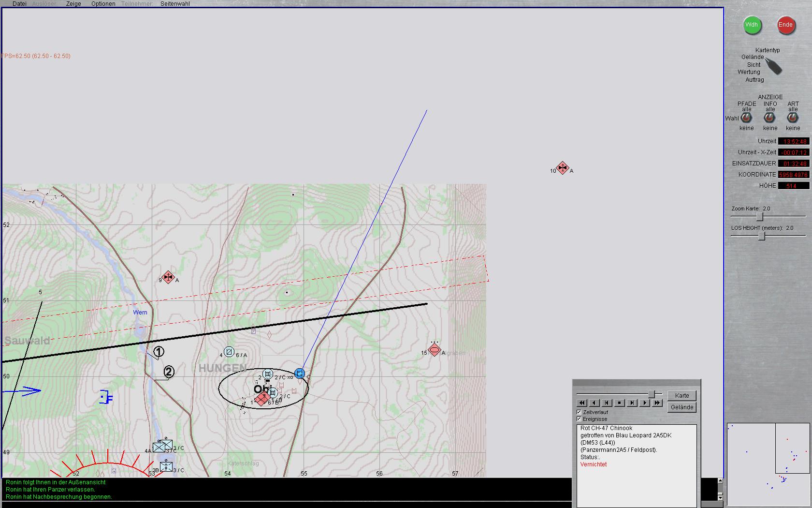Click the red unit 15 symbol near Algraben

pyautogui.click(x=435, y=350)
